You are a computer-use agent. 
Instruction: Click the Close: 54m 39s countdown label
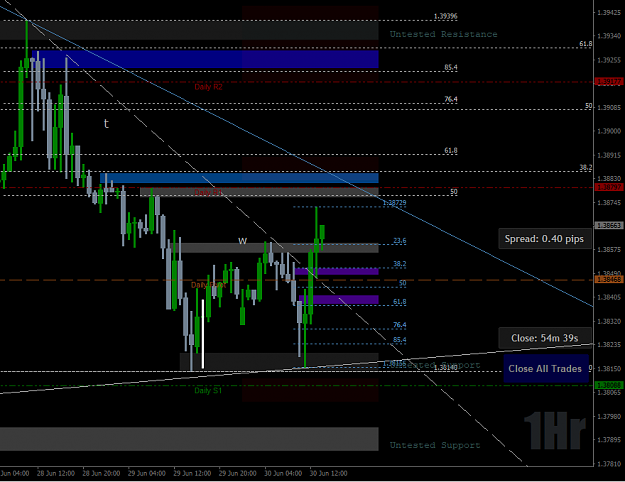pos(544,338)
